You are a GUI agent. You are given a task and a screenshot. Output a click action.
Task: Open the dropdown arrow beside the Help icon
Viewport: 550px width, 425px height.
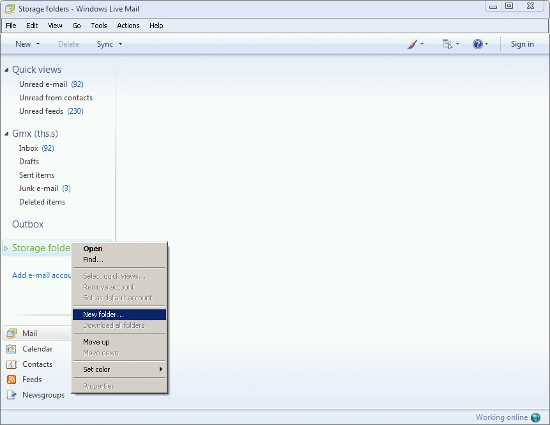(x=486, y=44)
